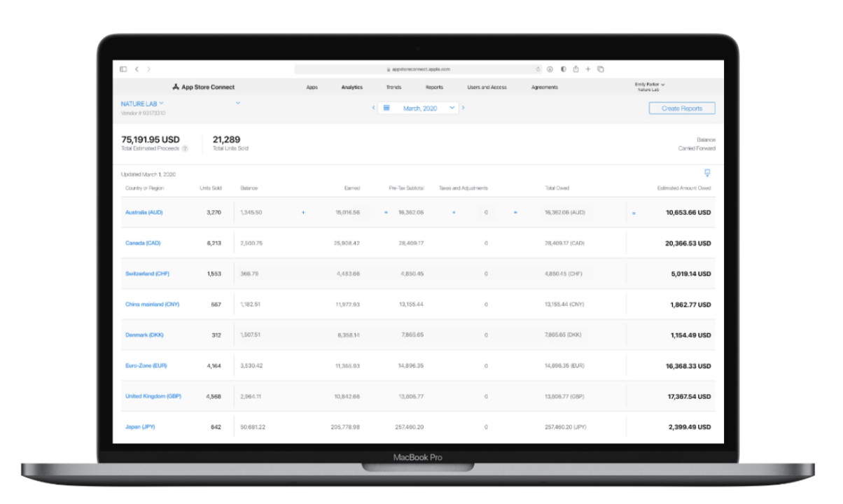The image size is (843, 504).
Task: Reload the page from the address bar
Action: click(538, 69)
